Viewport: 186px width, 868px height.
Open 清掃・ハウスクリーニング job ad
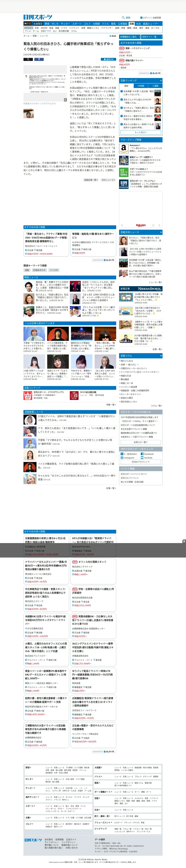coord(137,48)
